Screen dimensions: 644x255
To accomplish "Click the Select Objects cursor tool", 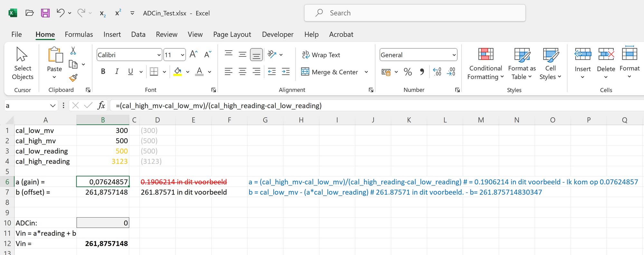I will [x=23, y=64].
